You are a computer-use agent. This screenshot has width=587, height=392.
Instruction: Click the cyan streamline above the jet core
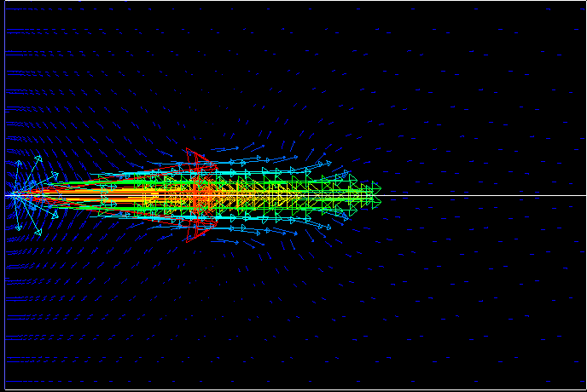[x=256, y=171]
